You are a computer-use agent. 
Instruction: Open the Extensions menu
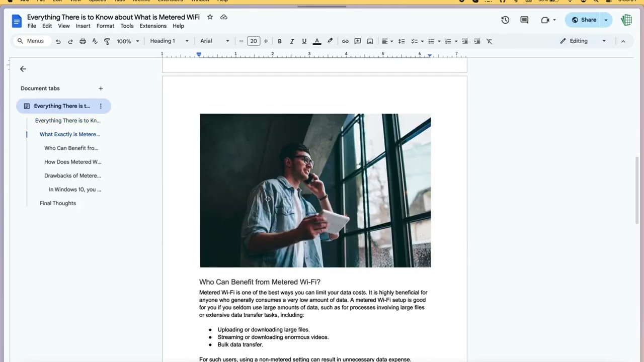pyautogui.click(x=153, y=26)
